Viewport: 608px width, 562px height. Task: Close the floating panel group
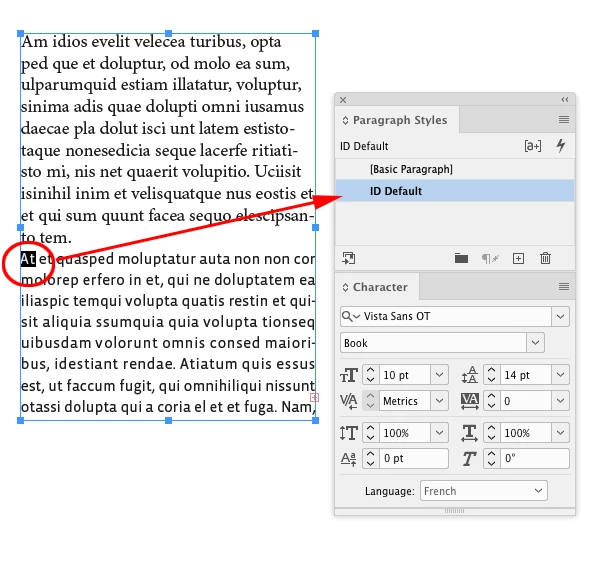pos(343,100)
